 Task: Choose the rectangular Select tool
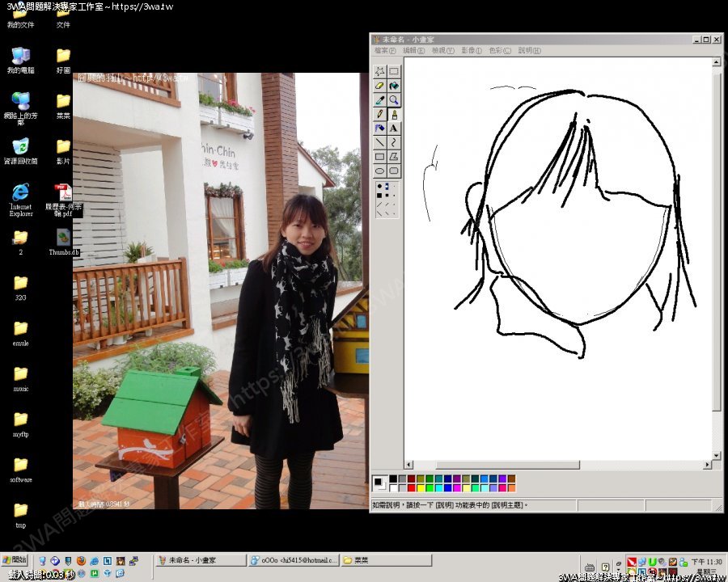click(394, 71)
